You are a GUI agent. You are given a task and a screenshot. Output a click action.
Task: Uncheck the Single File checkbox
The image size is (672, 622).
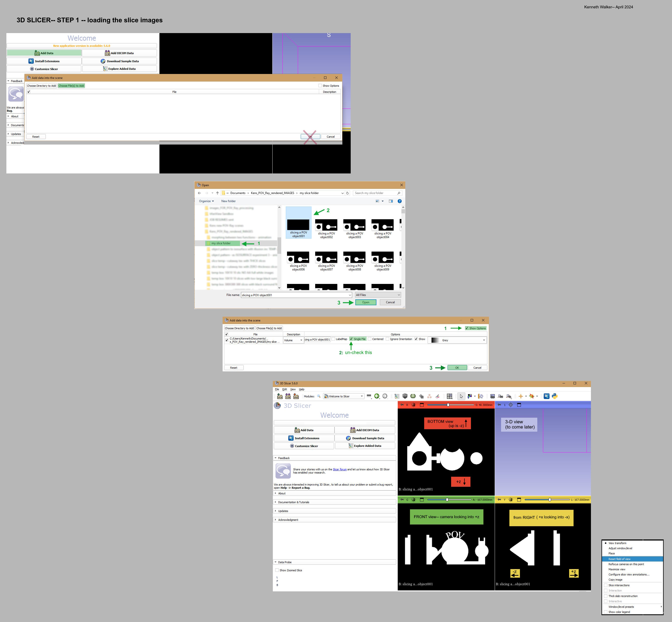351,339
